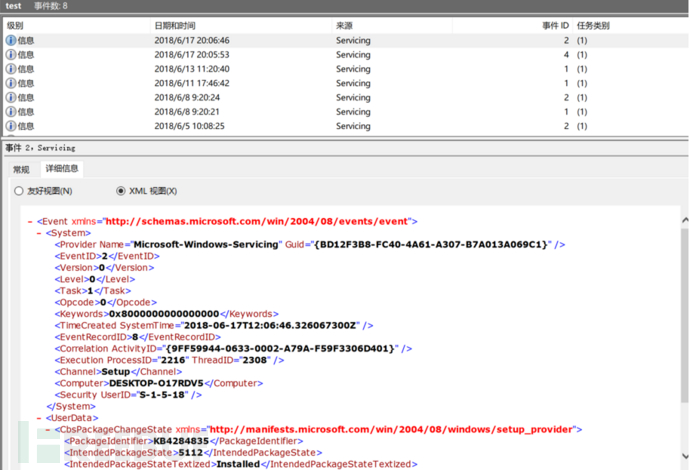Sort events by 日期和时间 column header
This screenshot has width=690, height=470.
tap(180, 24)
